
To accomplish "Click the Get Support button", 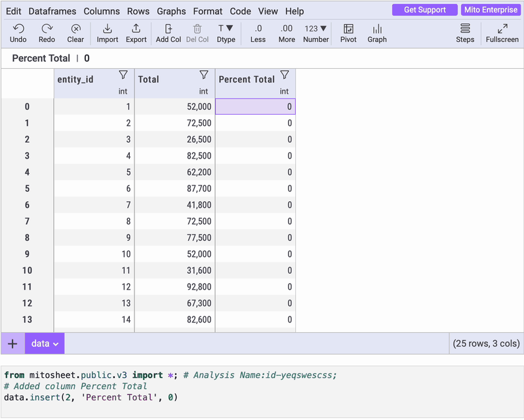I will pyautogui.click(x=425, y=10).
